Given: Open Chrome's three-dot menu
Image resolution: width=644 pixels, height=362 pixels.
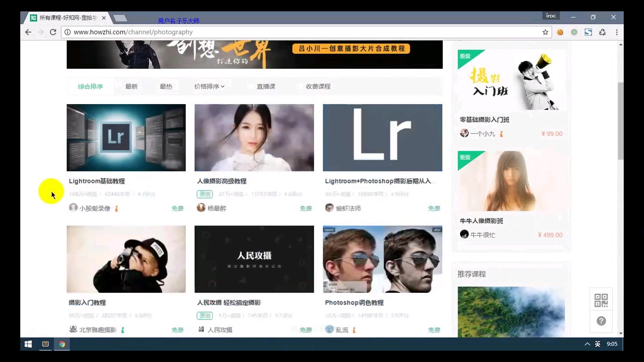Looking at the screenshot, I should pos(617,32).
